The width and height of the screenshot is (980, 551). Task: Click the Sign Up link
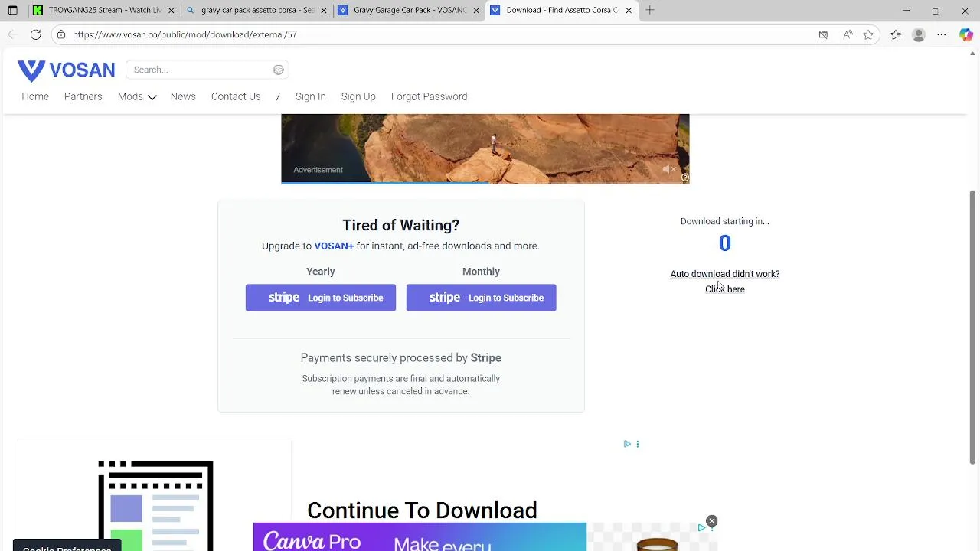tap(358, 96)
